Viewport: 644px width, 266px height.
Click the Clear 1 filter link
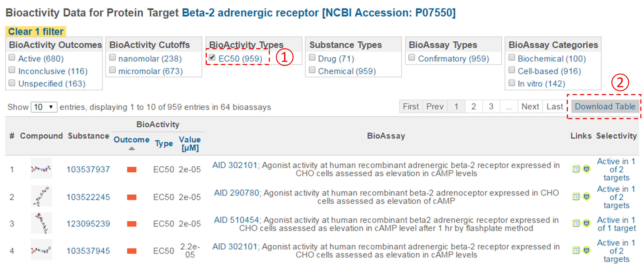coord(36,32)
